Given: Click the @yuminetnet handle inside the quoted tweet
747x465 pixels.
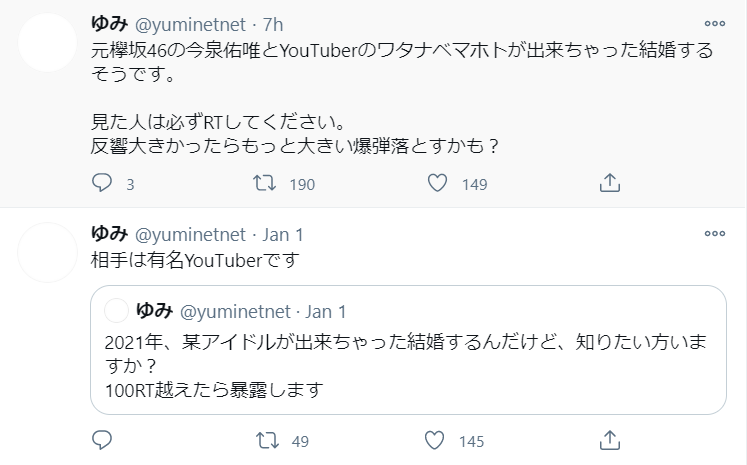Looking at the screenshot, I should [x=235, y=312].
